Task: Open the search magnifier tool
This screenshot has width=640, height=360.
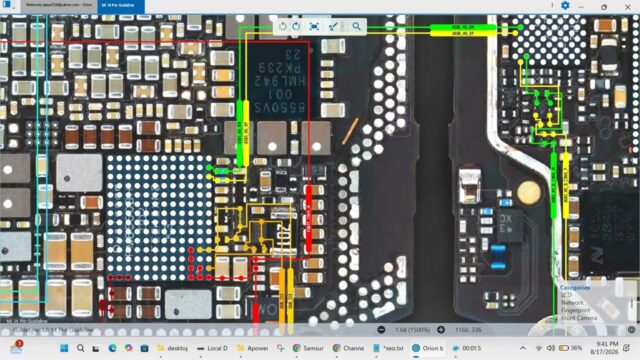Action: coord(356,27)
